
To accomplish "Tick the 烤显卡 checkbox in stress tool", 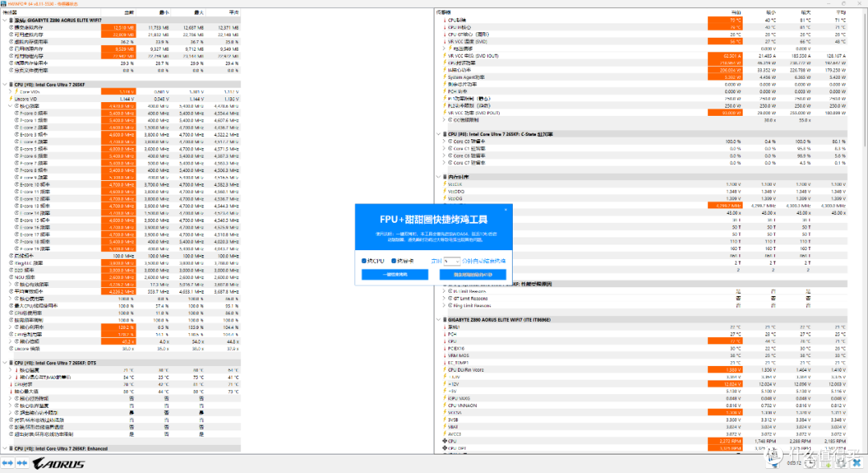I will coord(394,261).
